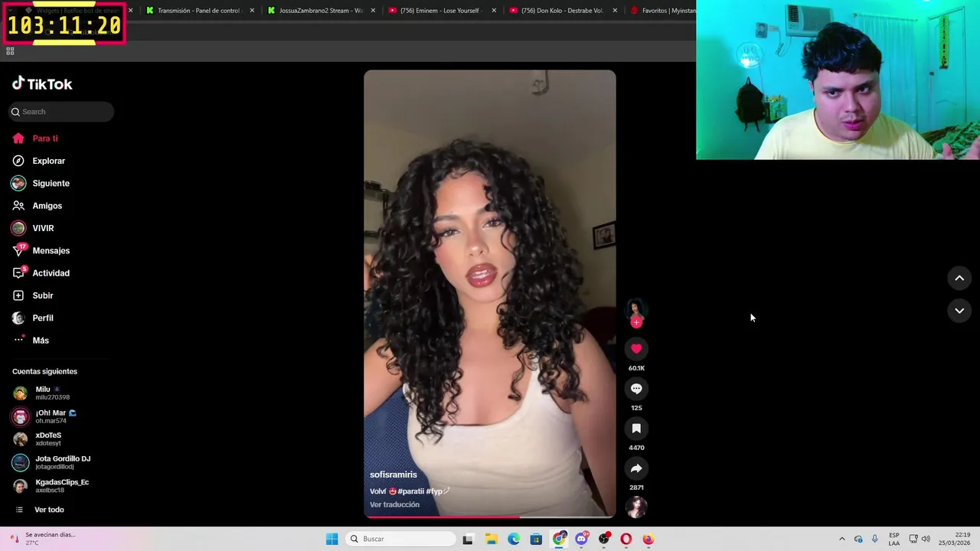Open the weather widget showing 27°C

(43, 539)
